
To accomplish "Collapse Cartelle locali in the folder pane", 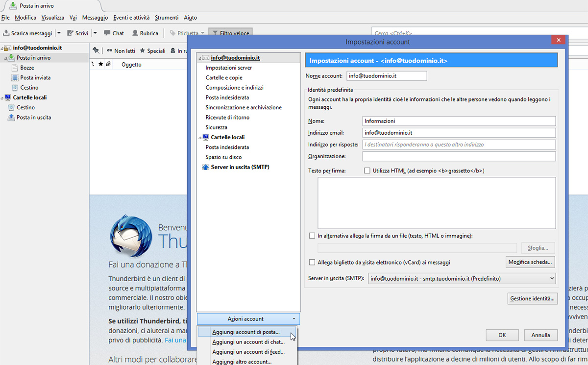I will tap(2, 97).
